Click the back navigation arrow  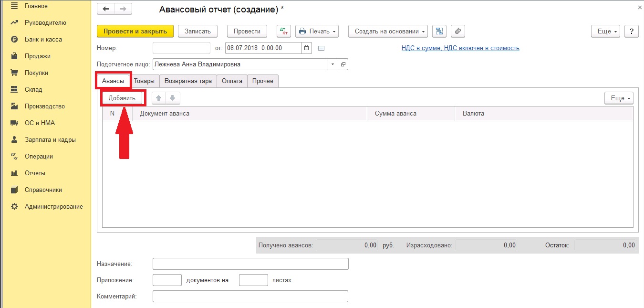[x=106, y=9]
